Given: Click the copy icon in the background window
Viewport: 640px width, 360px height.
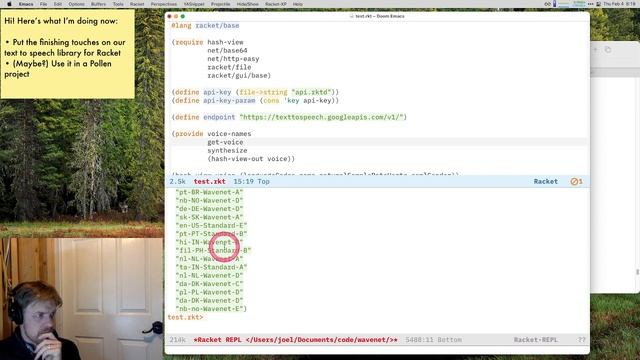Looking at the screenshot, I should (x=608, y=50).
